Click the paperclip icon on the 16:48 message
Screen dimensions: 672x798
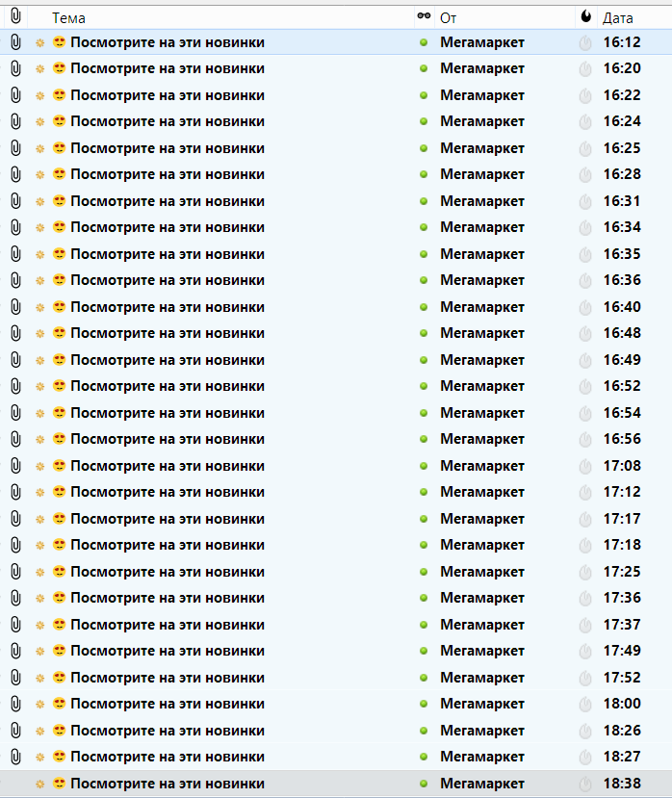pos(15,333)
